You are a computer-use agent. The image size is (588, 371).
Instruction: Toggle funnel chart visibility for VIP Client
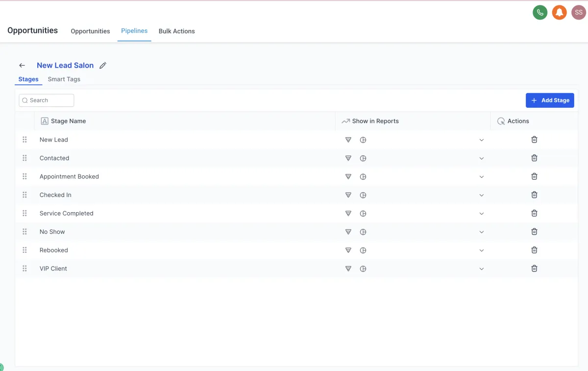point(348,269)
